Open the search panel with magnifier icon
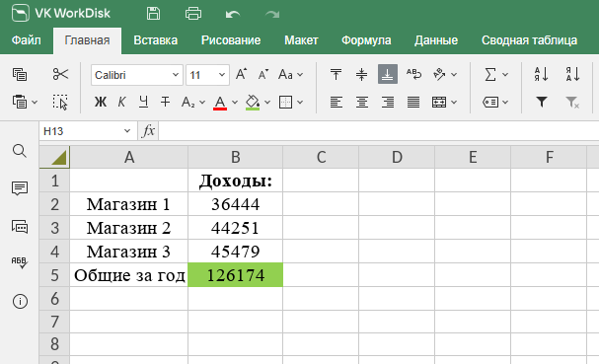 click(20, 151)
